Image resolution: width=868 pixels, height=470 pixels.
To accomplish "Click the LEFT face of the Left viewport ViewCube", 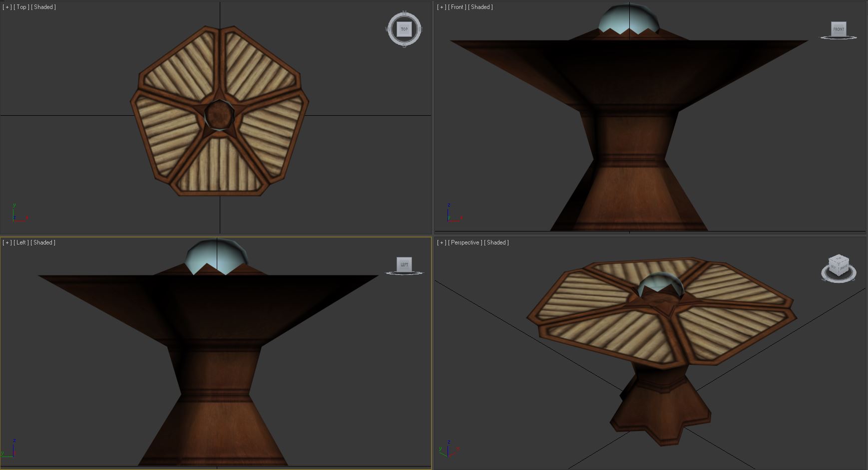I will (404, 264).
